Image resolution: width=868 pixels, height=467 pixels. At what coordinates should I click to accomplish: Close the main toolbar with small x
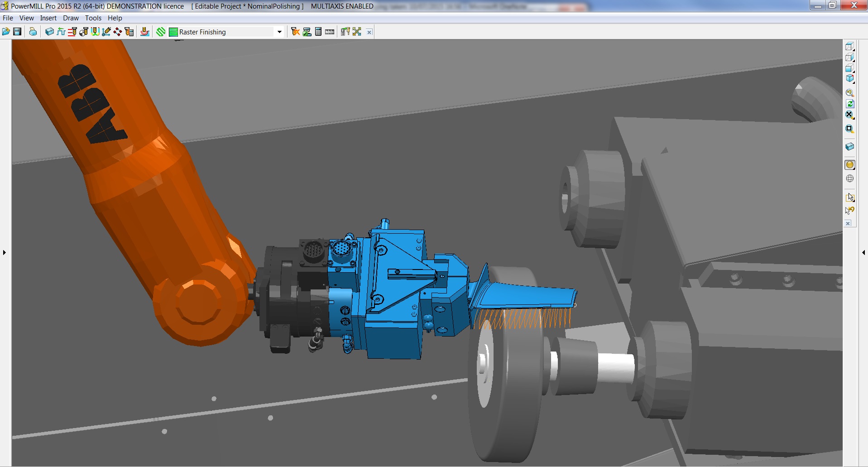(x=369, y=32)
